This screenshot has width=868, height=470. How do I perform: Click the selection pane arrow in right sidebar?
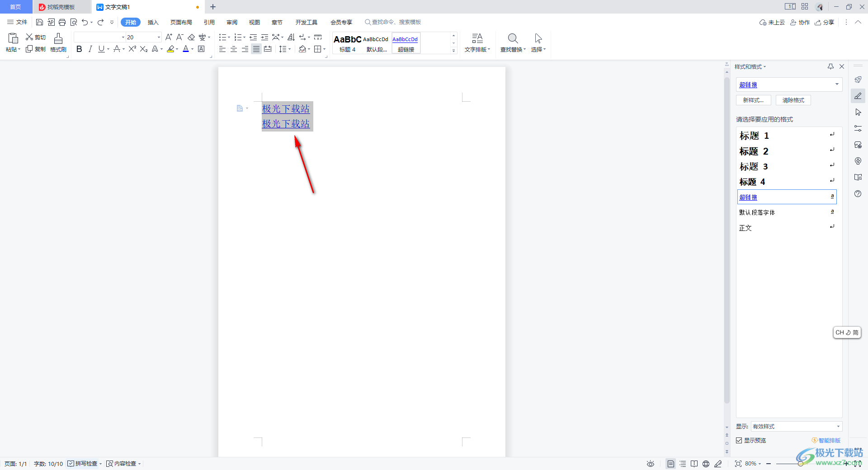tap(858, 112)
